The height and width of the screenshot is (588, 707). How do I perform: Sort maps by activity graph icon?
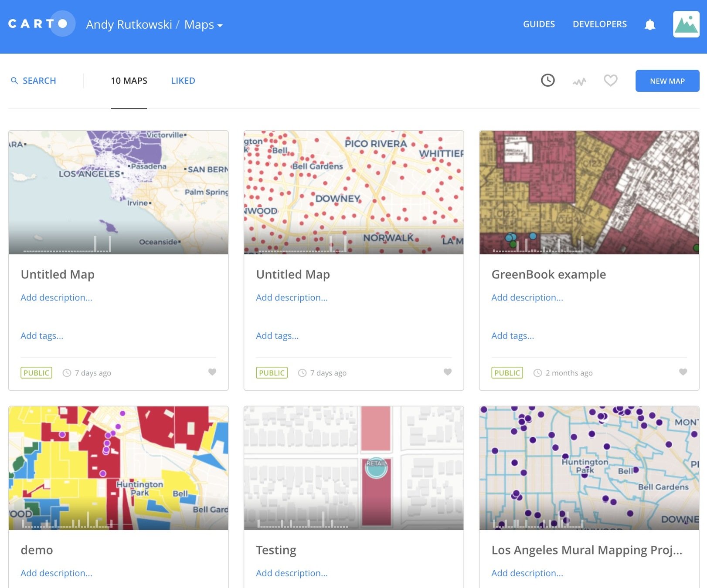click(579, 81)
